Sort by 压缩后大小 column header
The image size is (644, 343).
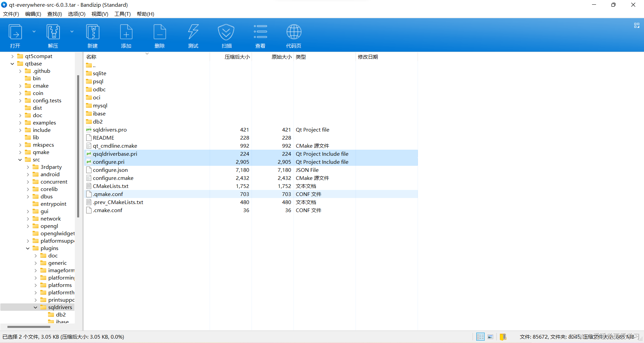pyautogui.click(x=231, y=57)
